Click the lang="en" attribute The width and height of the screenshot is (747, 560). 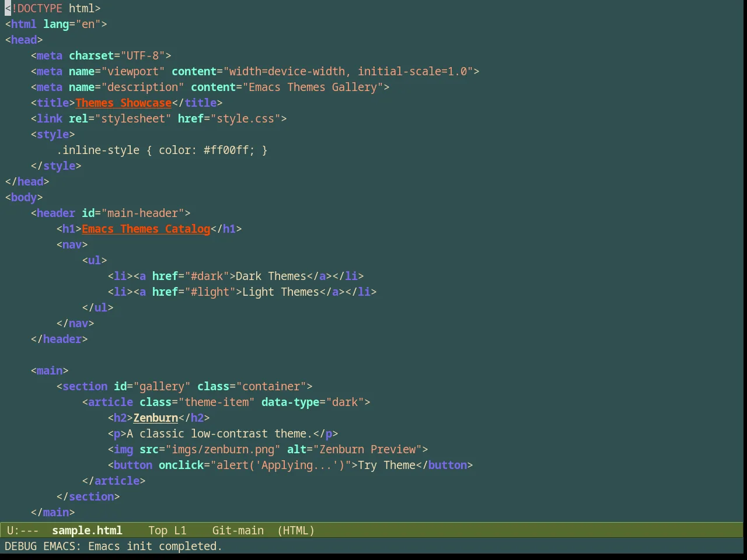[75, 24]
